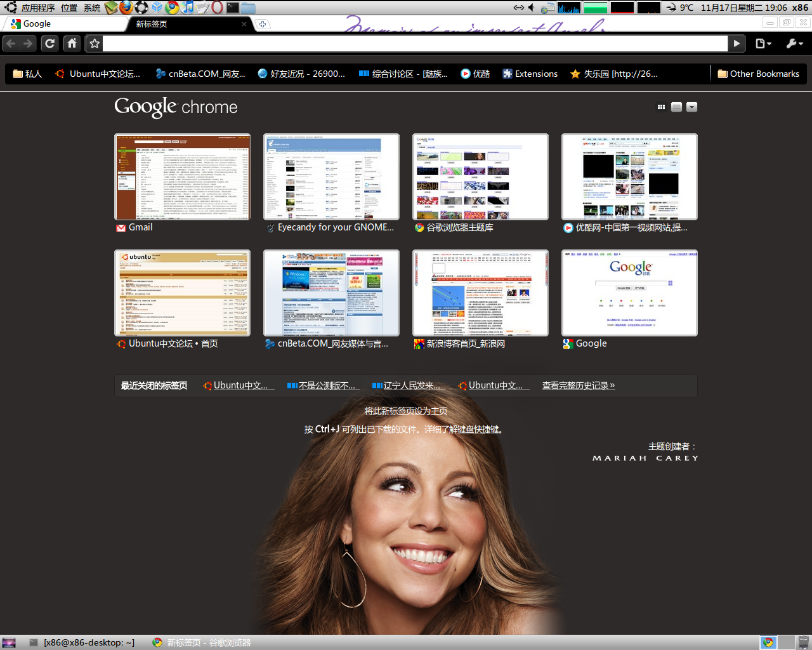The width and height of the screenshot is (812, 650).
Task: Open the 私人 bookmarks folder
Action: pos(27,74)
